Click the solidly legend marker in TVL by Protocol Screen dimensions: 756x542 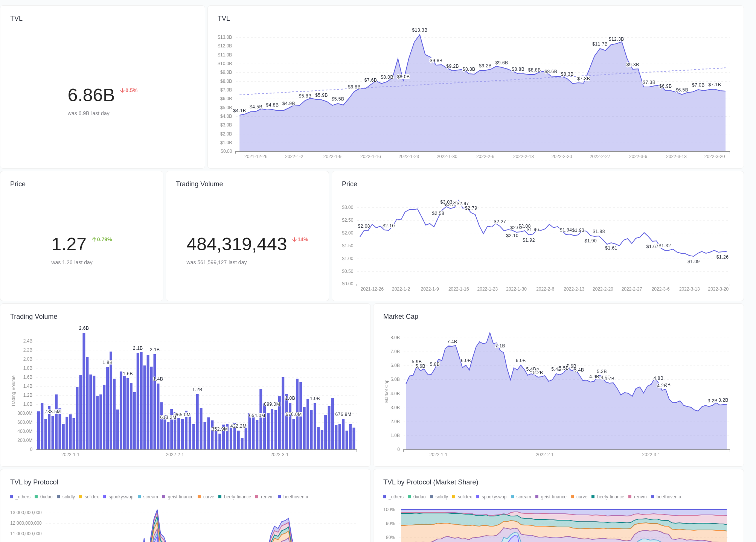pos(58,497)
